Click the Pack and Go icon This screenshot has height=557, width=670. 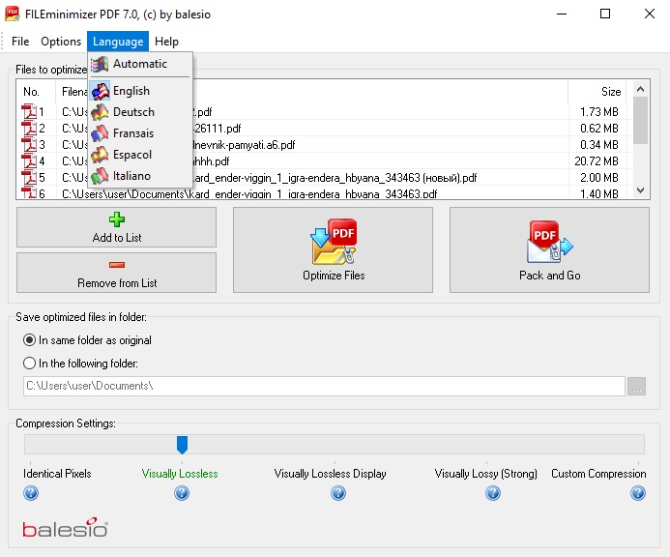coord(549,245)
